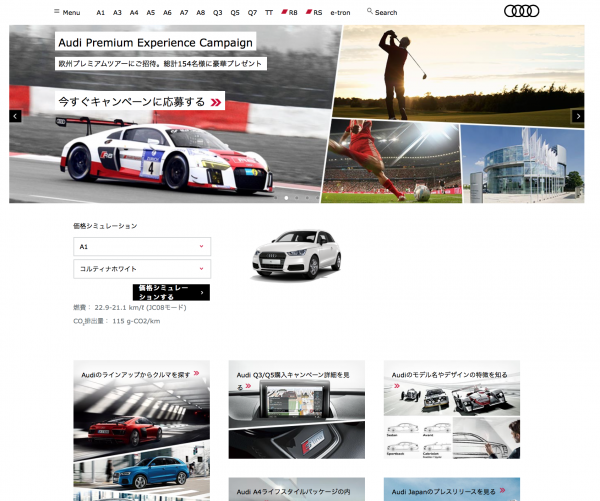The height and width of the screenshot is (501, 600).
Task: Open Audiのラインアップからクルマを探す link
Action: point(136,375)
